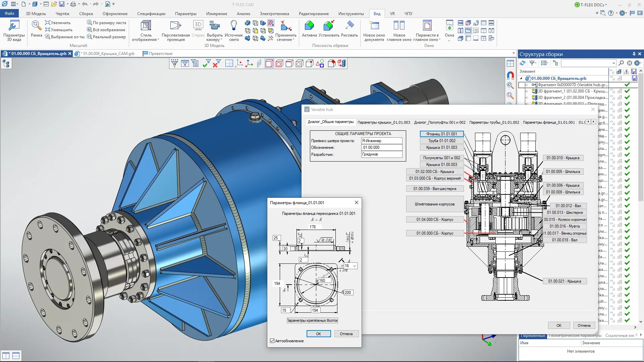Click the Штифтование корпусов button
The image size is (644, 362).
(x=434, y=204)
